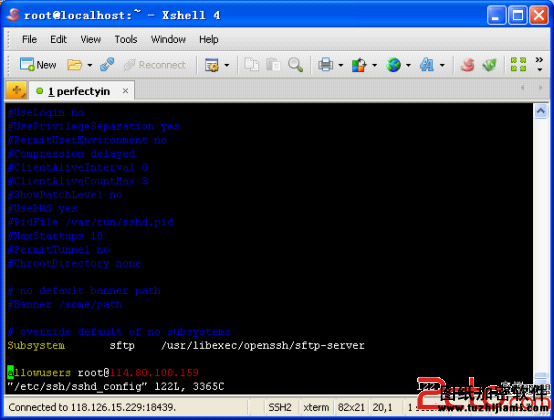The image size is (554, 420).
Task: Click the printer icon
Action: click(x=325, y=65)
